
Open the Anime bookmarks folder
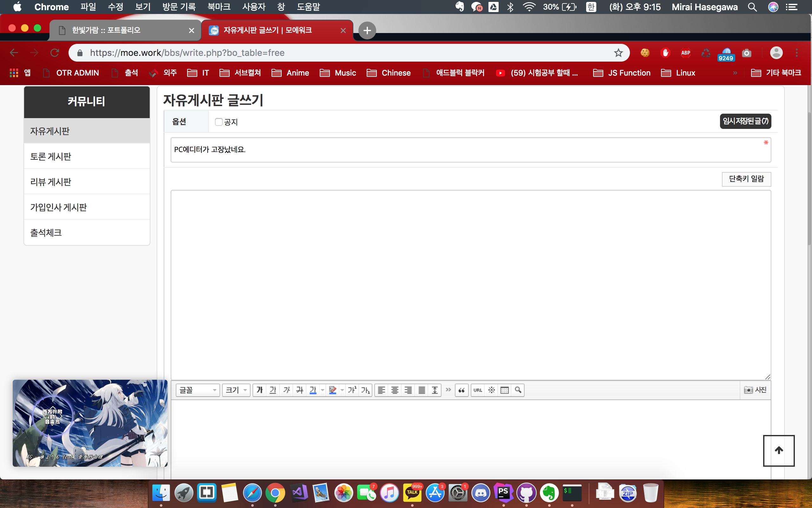pyautogui.click(x=290, y=73)
